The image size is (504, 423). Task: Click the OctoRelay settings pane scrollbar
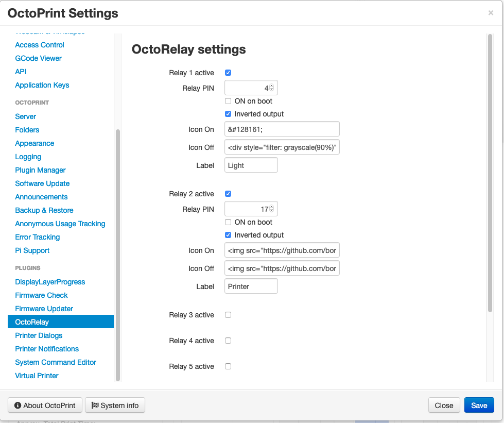[490, 173]
